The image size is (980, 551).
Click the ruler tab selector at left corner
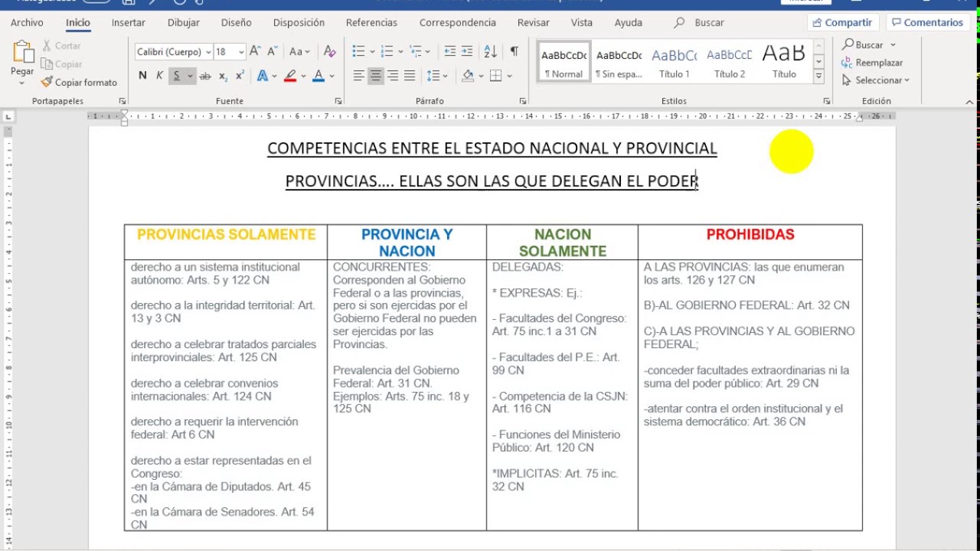tap(8, 117)
